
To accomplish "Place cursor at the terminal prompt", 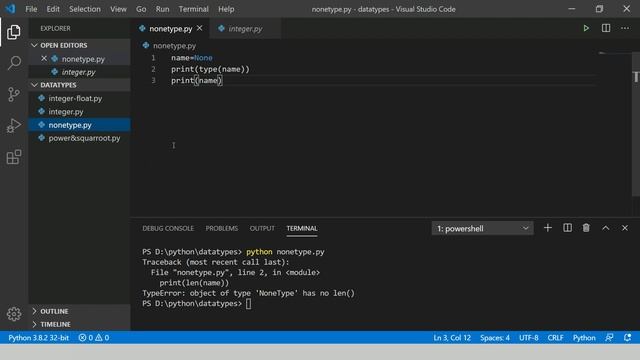I will pyautogui.click(x=249, y=303).
